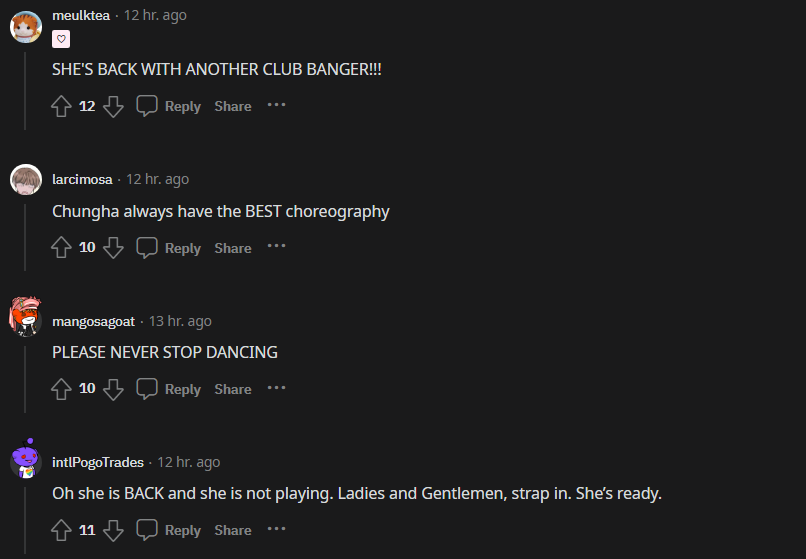This screenshot has height=559, width=806.
Task: Open the meulktea username profile link
Action: [x=81, y=15]
